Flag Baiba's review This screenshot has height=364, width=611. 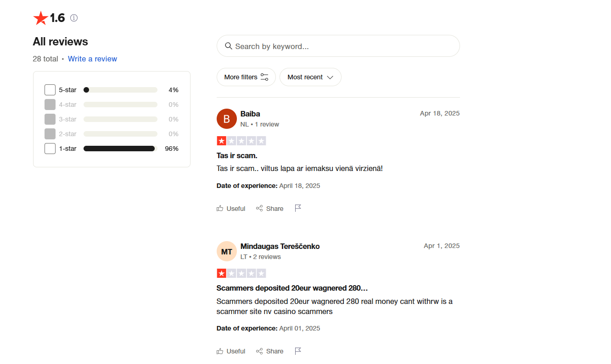[x=298, y=208]
